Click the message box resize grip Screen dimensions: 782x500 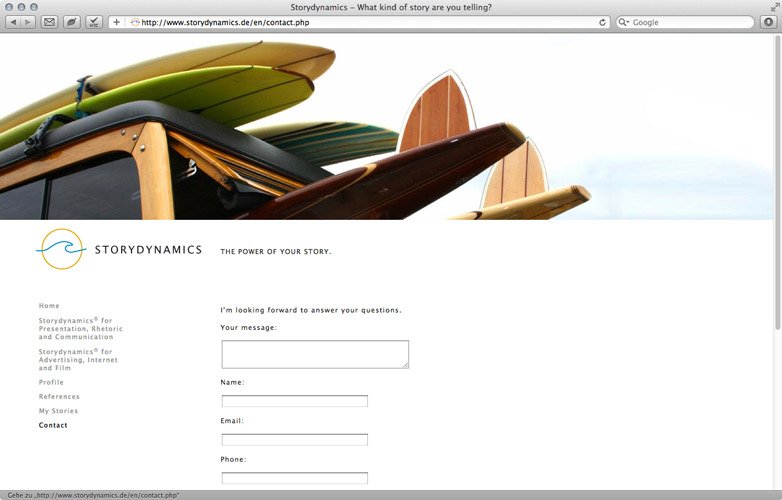(405, 365)
